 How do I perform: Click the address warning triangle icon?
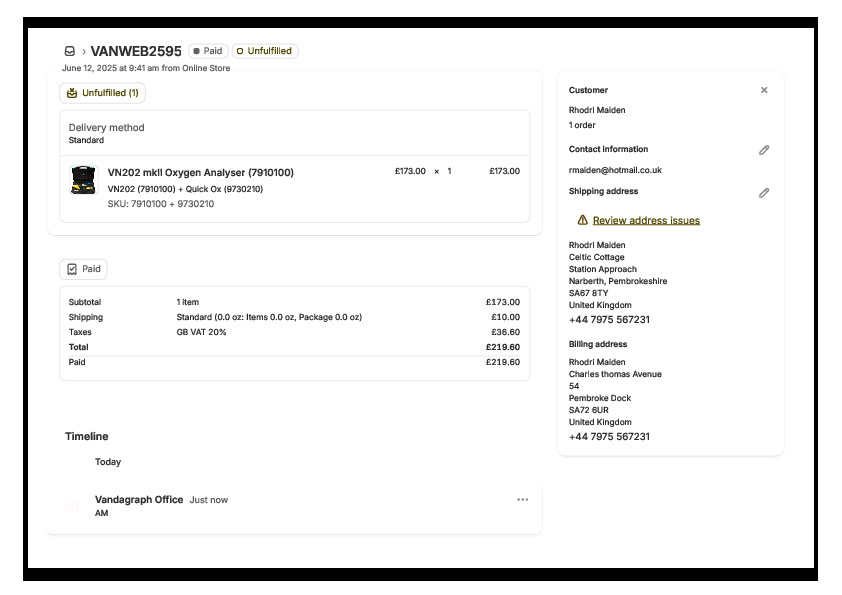click(582, 220)
